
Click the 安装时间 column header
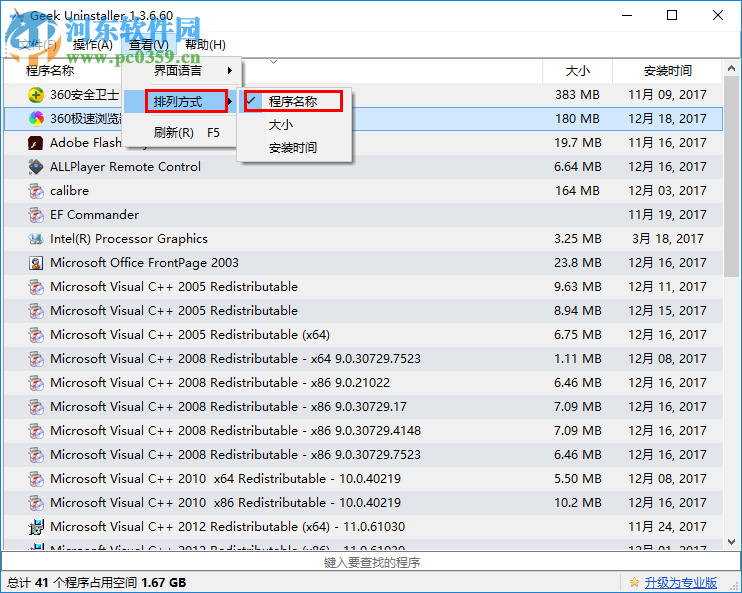pos(667,71)
